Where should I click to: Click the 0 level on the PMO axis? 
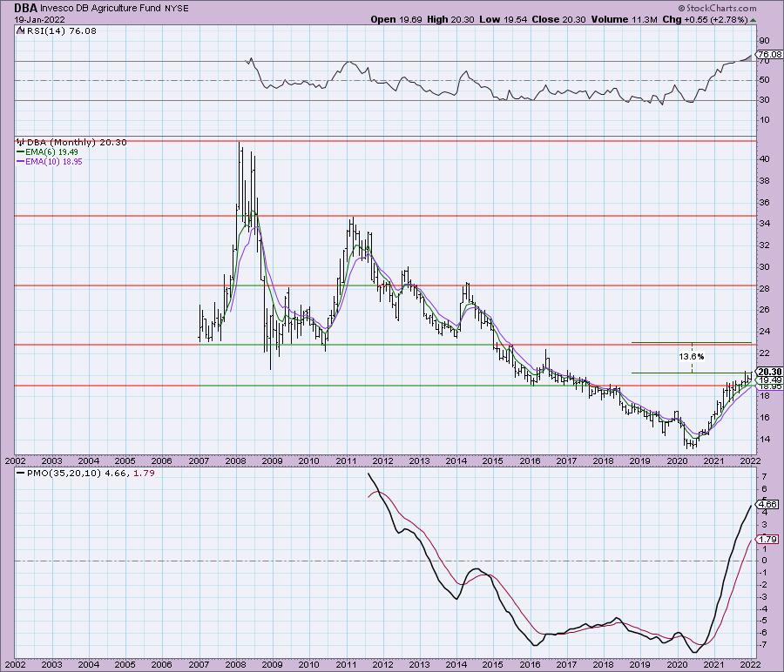pos(764,561)
